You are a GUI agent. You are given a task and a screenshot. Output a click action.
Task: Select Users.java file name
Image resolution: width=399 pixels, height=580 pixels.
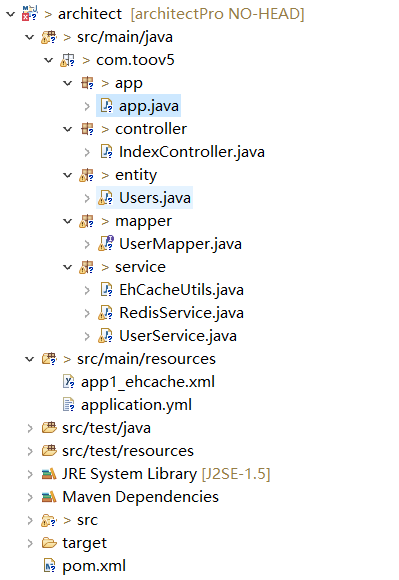[155, 198]
